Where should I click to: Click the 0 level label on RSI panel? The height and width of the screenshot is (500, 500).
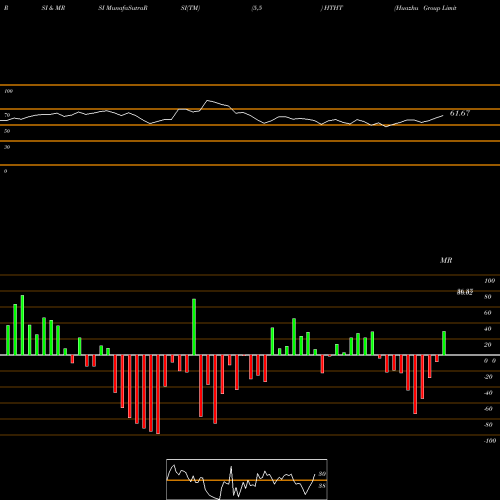(x=5, y=171)
